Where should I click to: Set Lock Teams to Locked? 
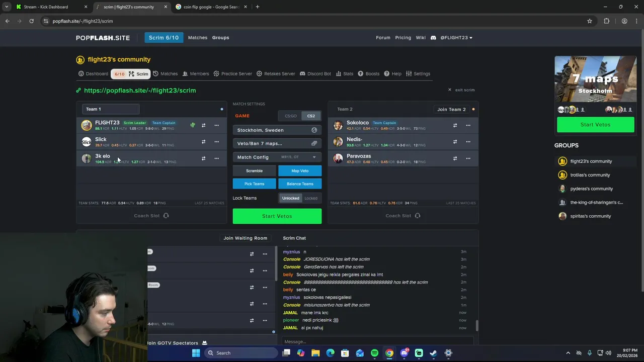(311, 198)
